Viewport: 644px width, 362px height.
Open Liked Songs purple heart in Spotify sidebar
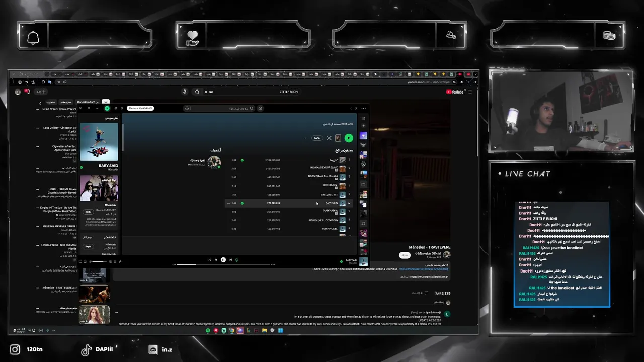(363, 136)
